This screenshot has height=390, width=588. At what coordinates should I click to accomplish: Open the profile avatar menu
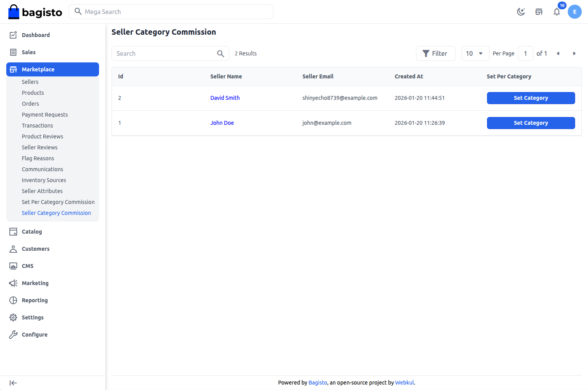pos(575,12)
